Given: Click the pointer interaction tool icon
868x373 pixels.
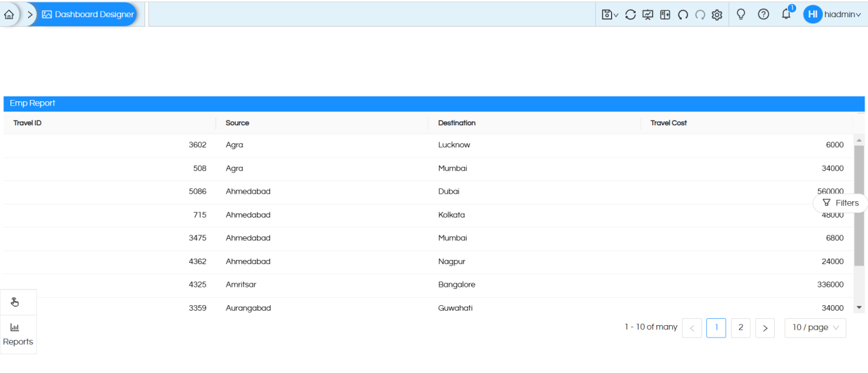Looking at the screenshot, I should [x=15, y=302].
